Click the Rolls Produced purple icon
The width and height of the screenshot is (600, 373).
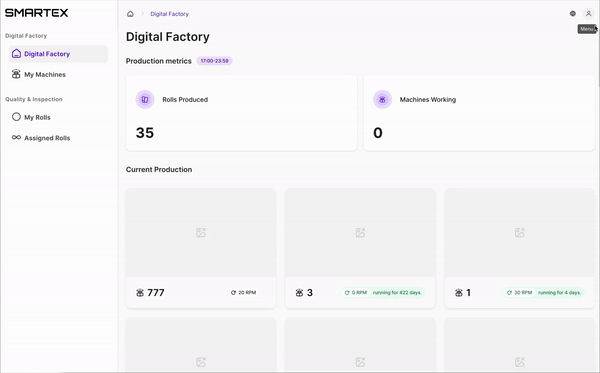click(145, 99)
